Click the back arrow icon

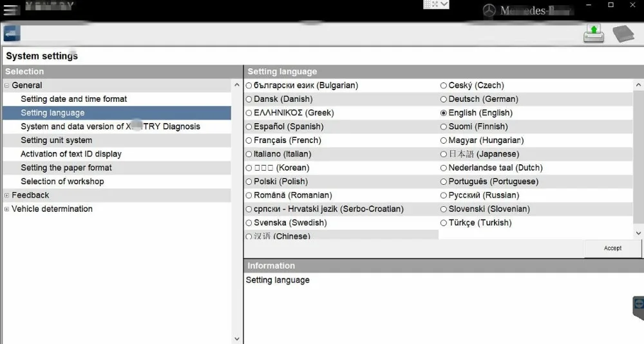click(x=12, y=33)
